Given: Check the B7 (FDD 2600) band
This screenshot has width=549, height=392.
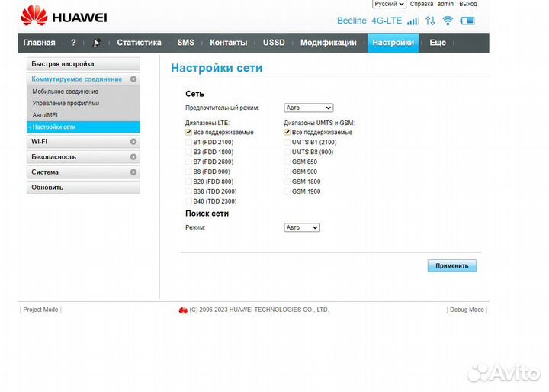Looking at the screenshot, I should [x=189, y=162].
